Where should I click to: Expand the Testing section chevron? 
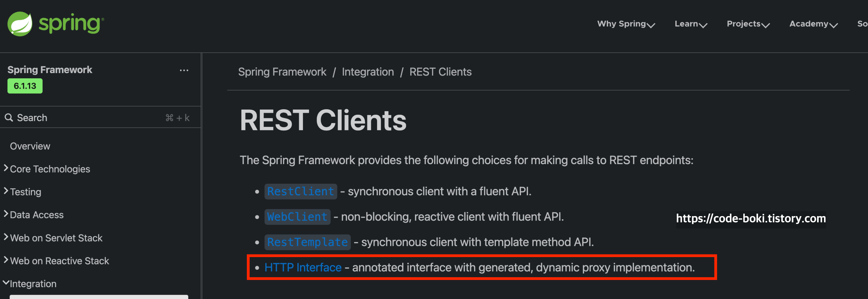[6, 191]
